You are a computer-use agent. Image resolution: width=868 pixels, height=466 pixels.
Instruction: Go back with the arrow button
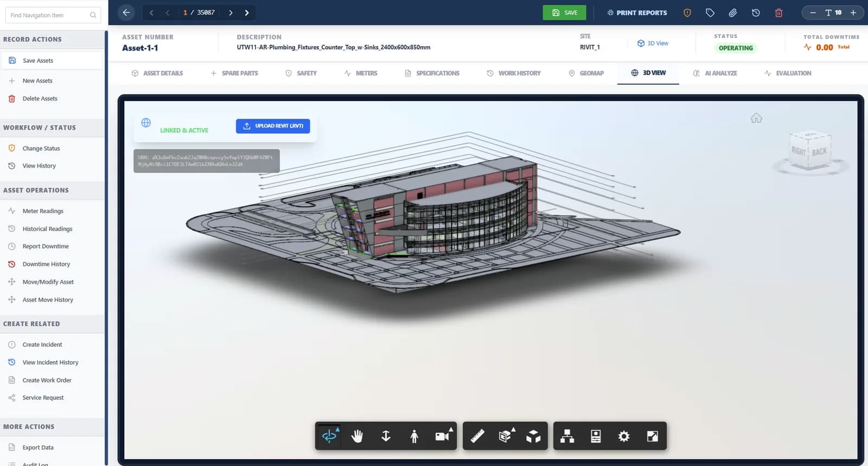[126, 12]
